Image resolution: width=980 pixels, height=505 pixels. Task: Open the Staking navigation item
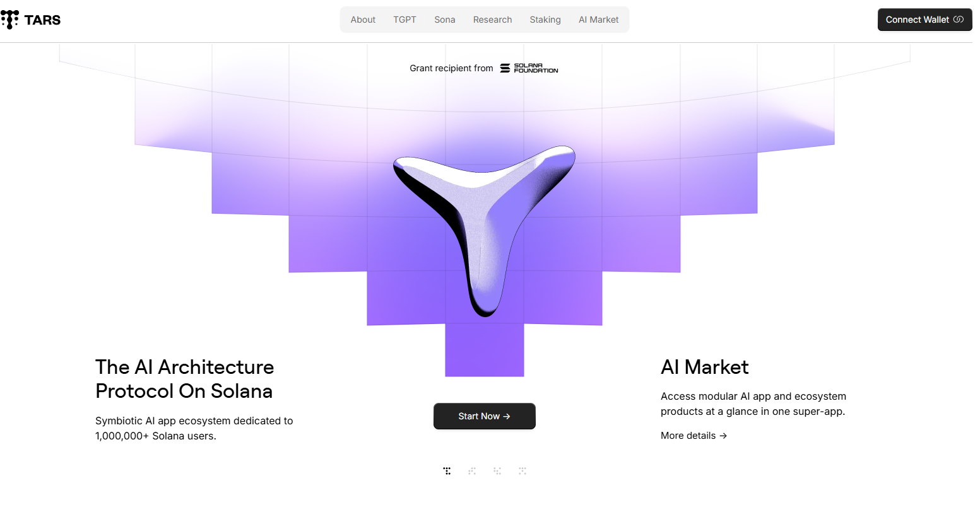(545, 20)
